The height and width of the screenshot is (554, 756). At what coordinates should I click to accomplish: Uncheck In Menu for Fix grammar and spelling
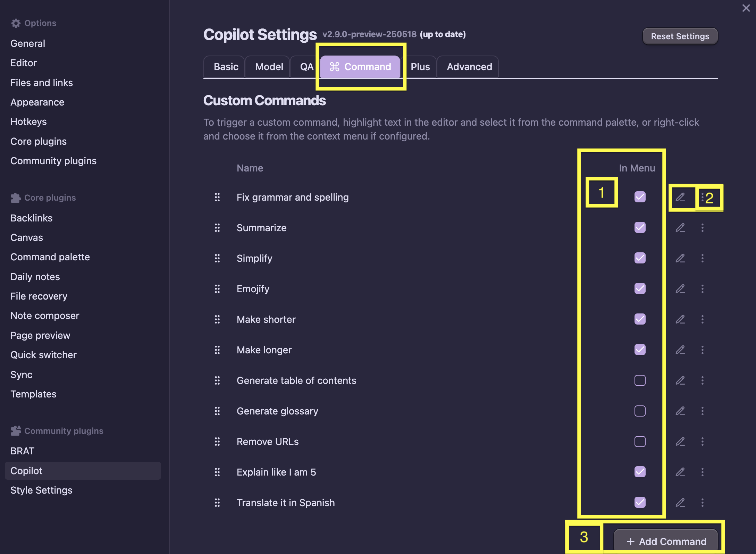(640, 197)
